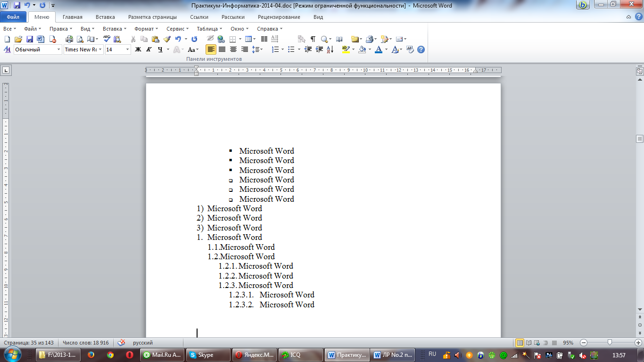Open the Сервис menu

point(177,29)
